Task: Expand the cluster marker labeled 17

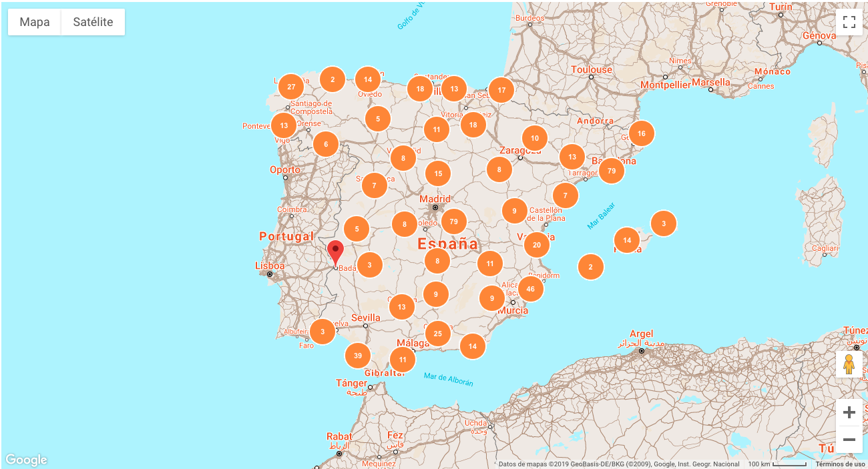Action: [x=501, y=90]
